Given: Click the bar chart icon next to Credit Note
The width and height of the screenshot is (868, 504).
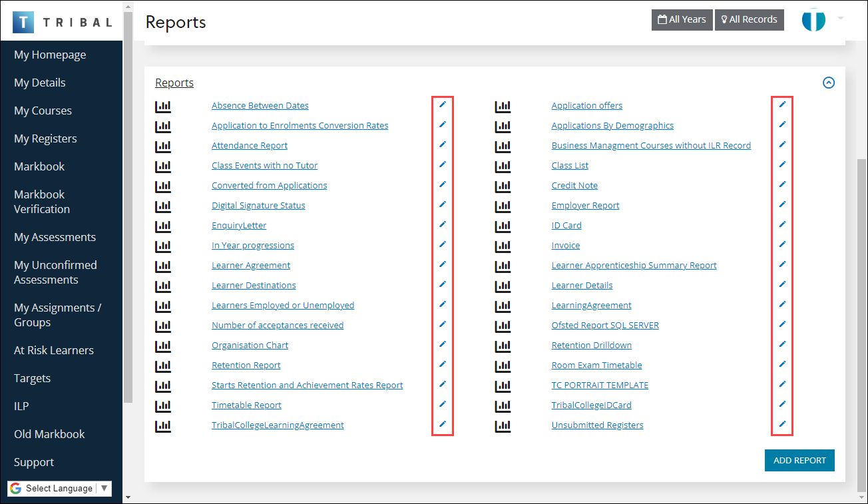Looking at the screenshot, I should point(503,186).
